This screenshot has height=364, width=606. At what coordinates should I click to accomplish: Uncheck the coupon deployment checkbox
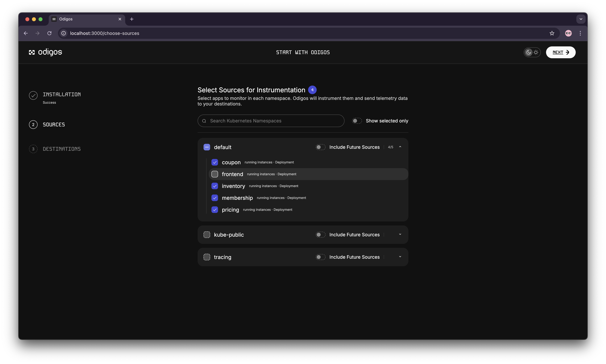215,162
